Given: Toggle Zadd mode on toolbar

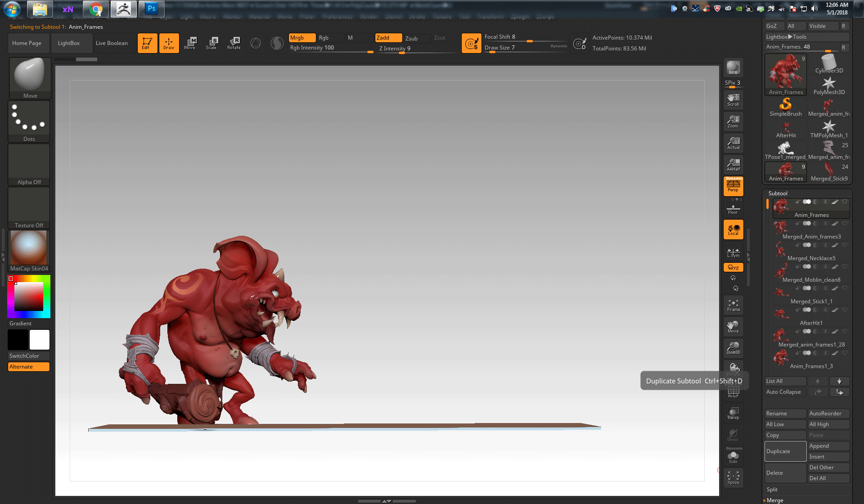Looking at the screenshot, I should click(x=384, y=37).
